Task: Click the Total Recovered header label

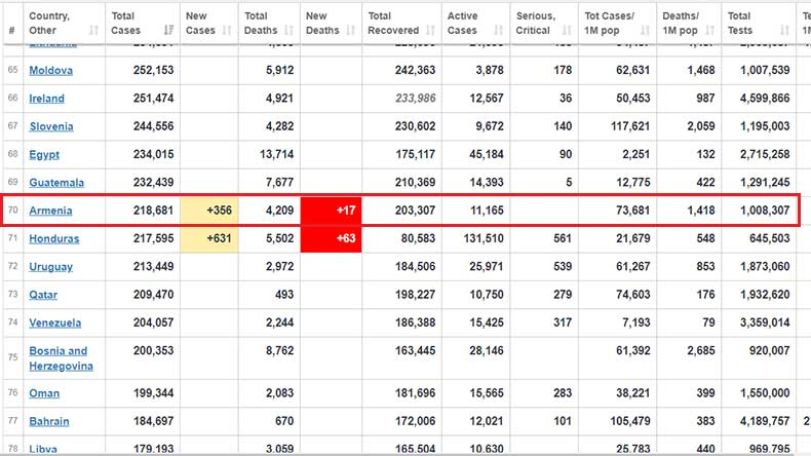Action: click(x=393, y=23)
